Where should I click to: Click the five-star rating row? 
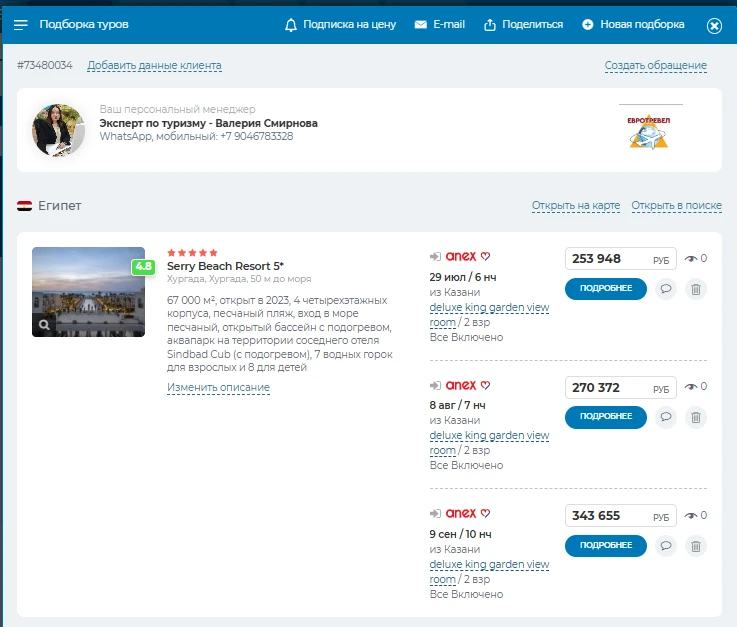pos(192,252)
